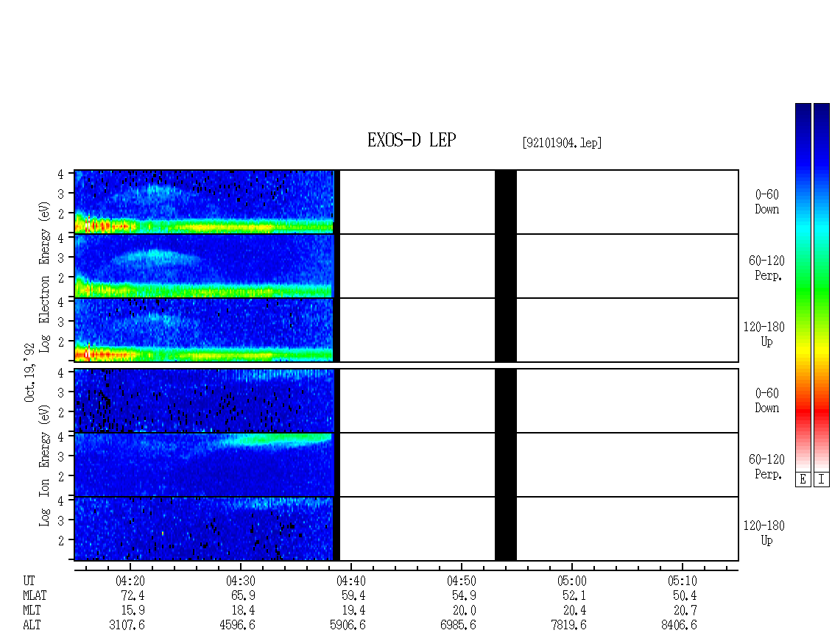The height and width of the screenshot is (644, 832).
Task: Select MLAT value 59.4
Action: (x=353, y=595)
